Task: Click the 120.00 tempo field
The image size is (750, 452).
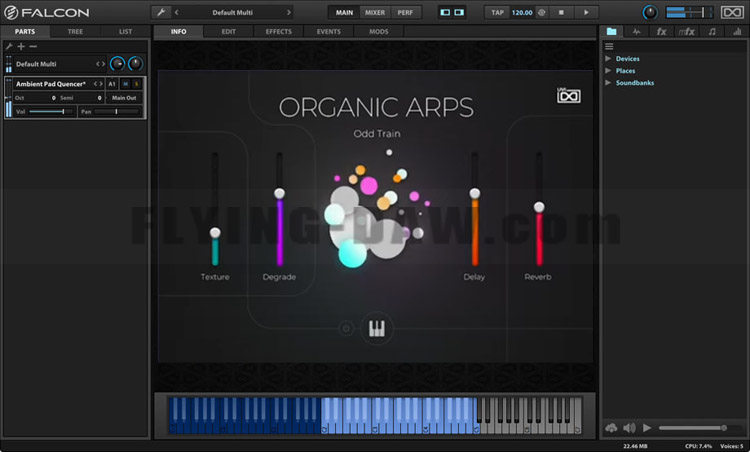Action: point(522,12)
